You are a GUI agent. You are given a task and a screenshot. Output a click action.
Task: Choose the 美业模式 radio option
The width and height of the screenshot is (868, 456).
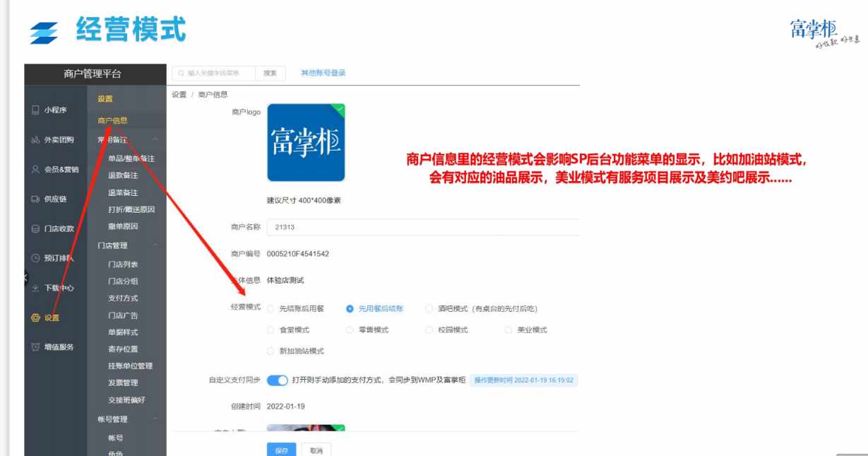(x=509, y=330)
